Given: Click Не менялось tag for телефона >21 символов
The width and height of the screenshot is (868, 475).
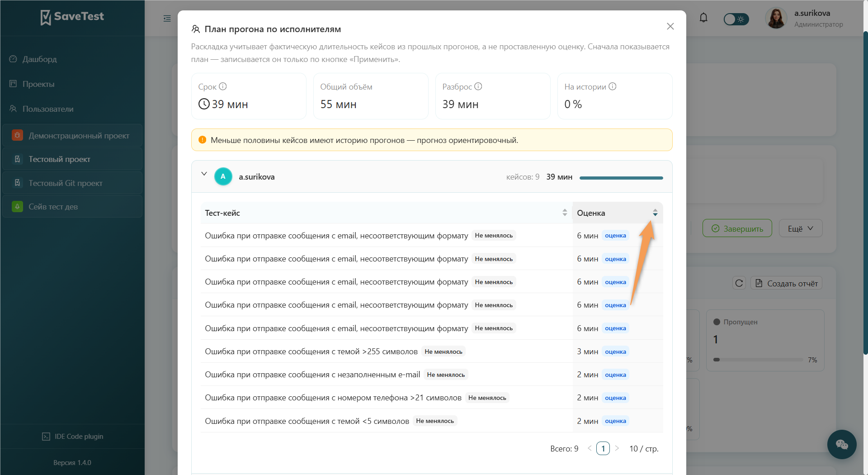Looking at the screenshot, I should 487,398.
